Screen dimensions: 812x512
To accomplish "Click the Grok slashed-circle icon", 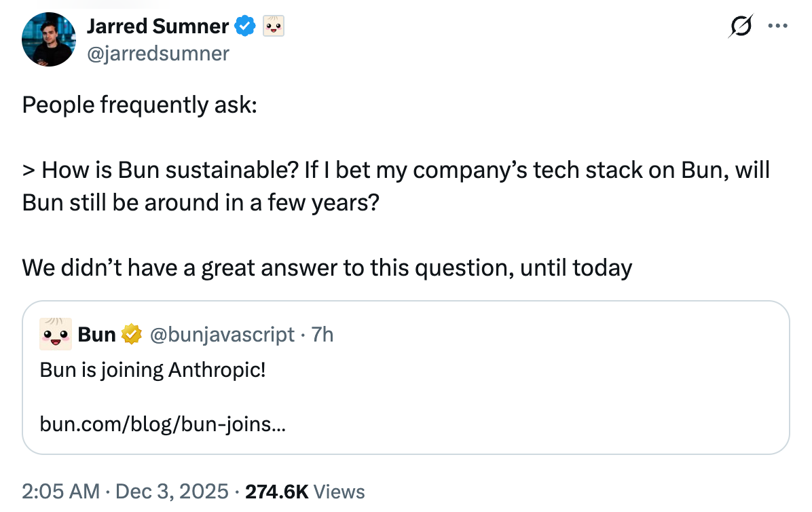I will click(740, 26).
